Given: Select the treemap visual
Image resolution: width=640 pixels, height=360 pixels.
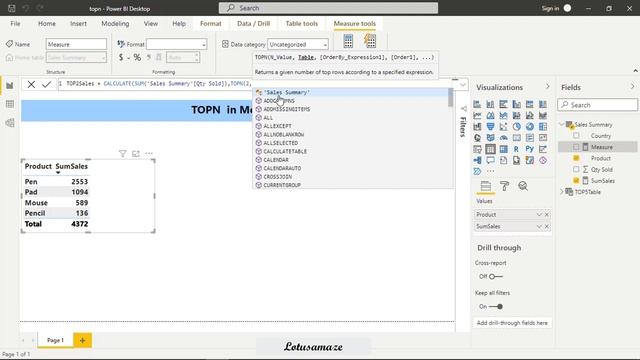Looking at the screenshot, I should tap(543, 127).
